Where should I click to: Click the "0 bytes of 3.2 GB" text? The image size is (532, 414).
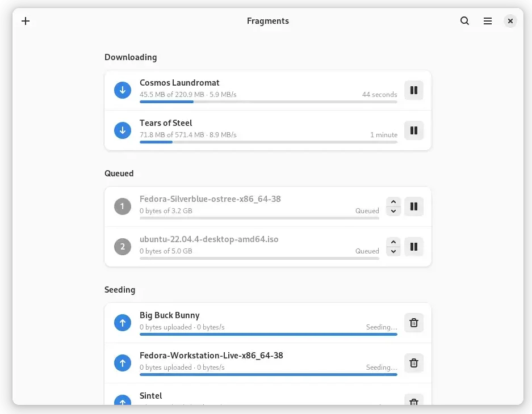166,211
